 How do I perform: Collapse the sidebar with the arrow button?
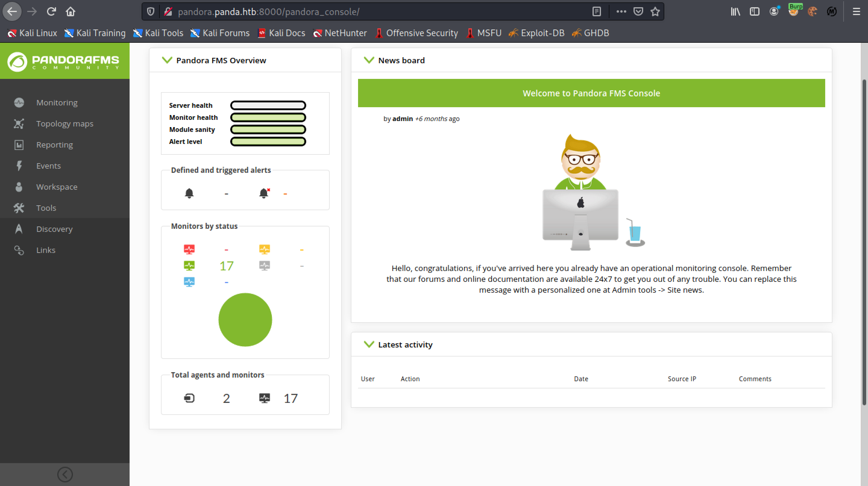[x=65, y=475]
